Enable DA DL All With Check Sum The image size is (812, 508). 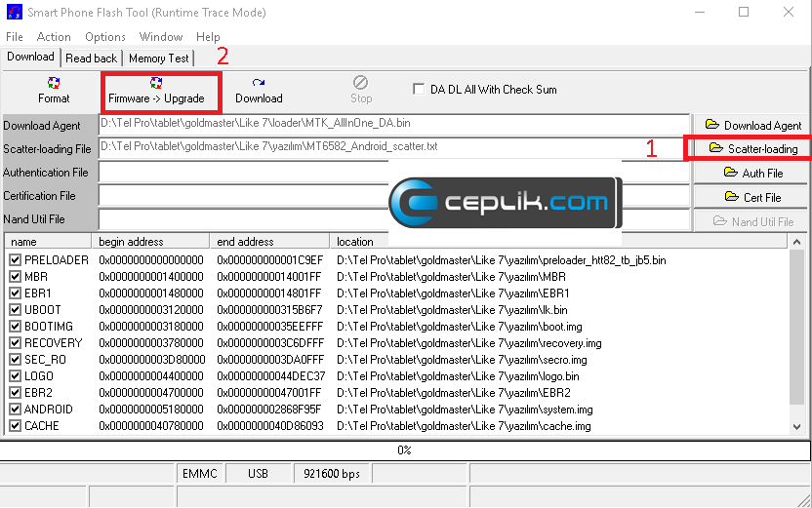420,90
